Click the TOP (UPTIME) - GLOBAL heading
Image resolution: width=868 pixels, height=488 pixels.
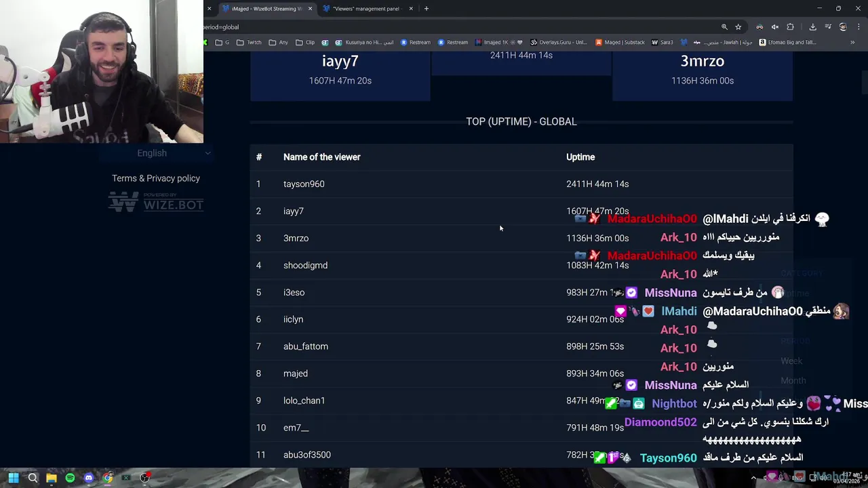tap(521, 121)
